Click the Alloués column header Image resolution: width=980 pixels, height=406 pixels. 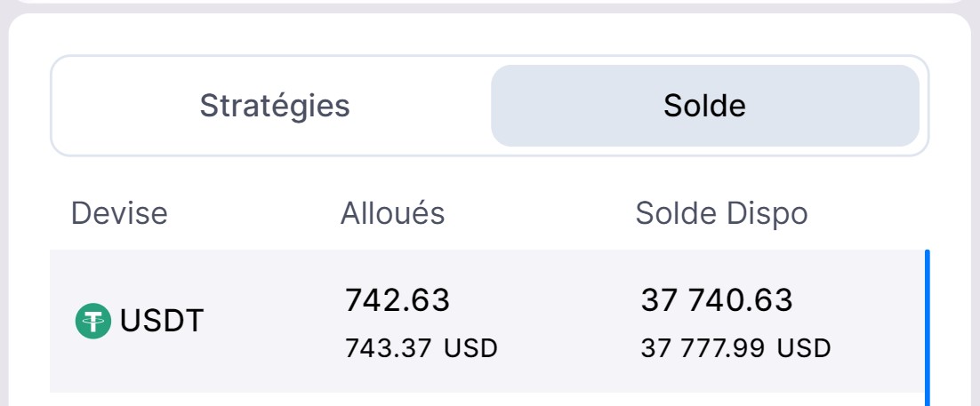click(x=392, y=214)
